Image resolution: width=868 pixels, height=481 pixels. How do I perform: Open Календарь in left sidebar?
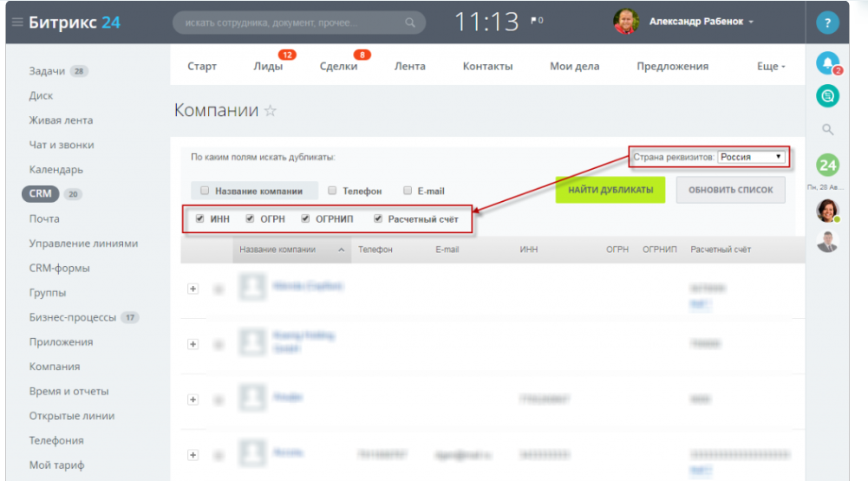click(x=55, y=169)
